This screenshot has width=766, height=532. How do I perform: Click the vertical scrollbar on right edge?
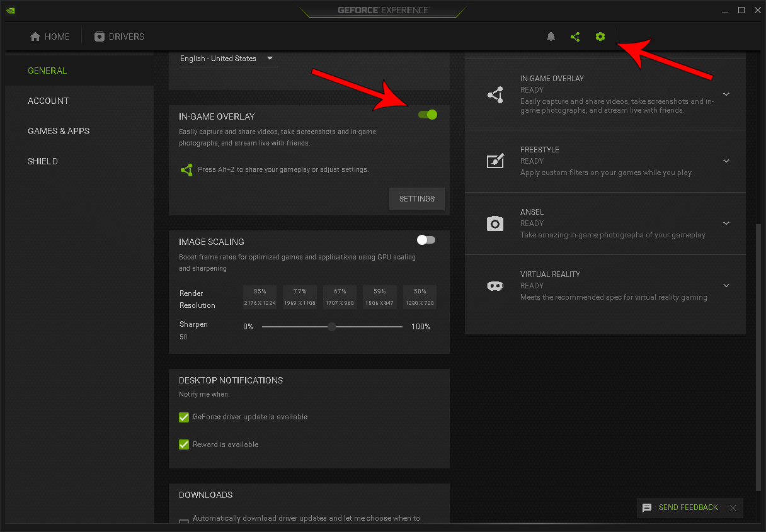pyautogui.click(x=758, y=357)
